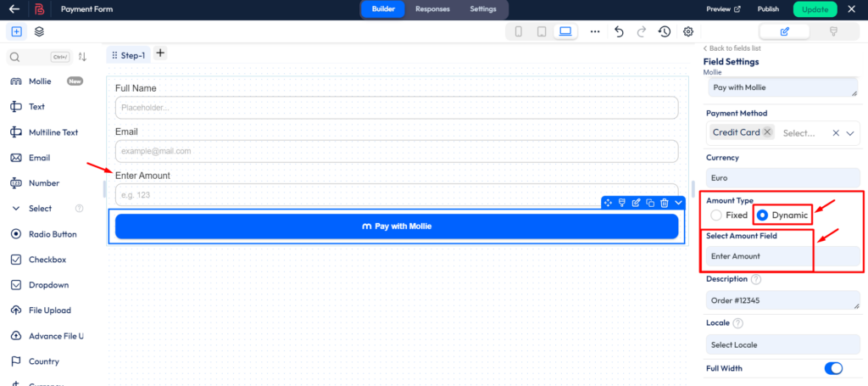The height and width of the screenshot is (386, 868).
Task: Click the Email input on the form
Action: tap(397, 151)
